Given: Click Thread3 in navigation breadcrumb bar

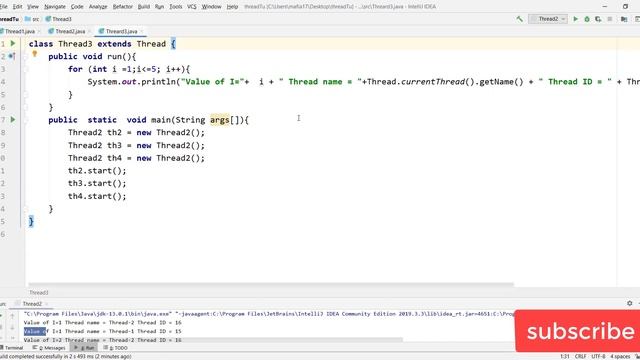Looking at the screenshot, I should (x=58, y=19).
